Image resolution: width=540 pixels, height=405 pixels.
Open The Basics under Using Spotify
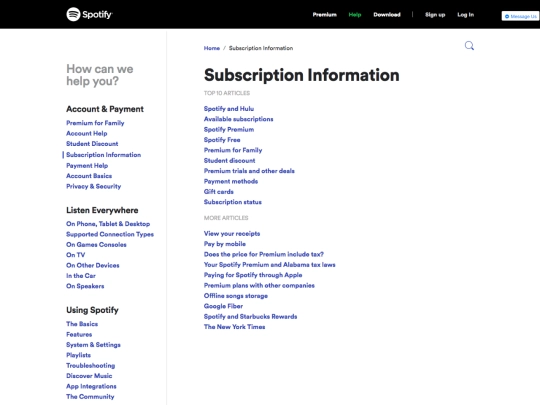(82, 324)
